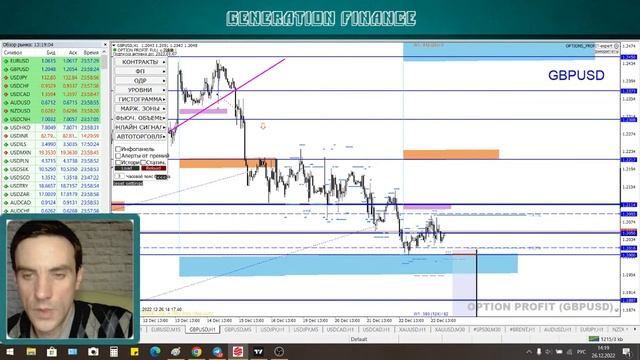Open TradingView taskbar icon
Screen dimensions: 640x360
[258, 352]
